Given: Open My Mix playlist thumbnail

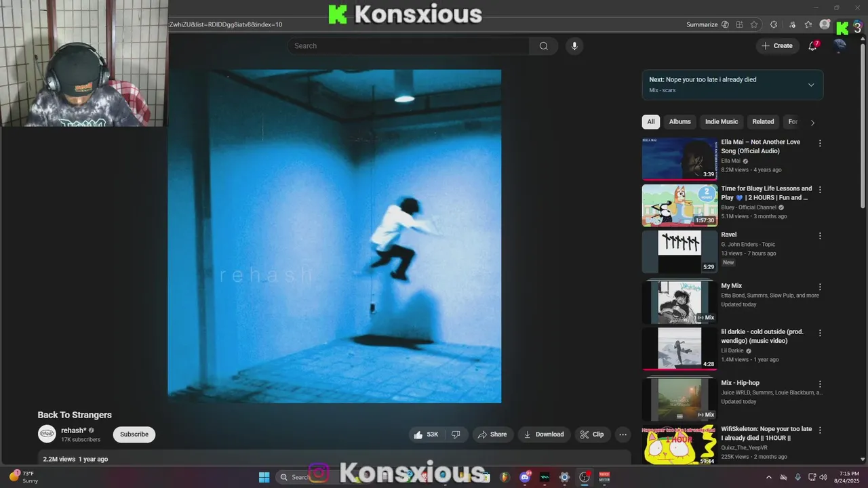Looking at the screenshot, I should [679, 302].
